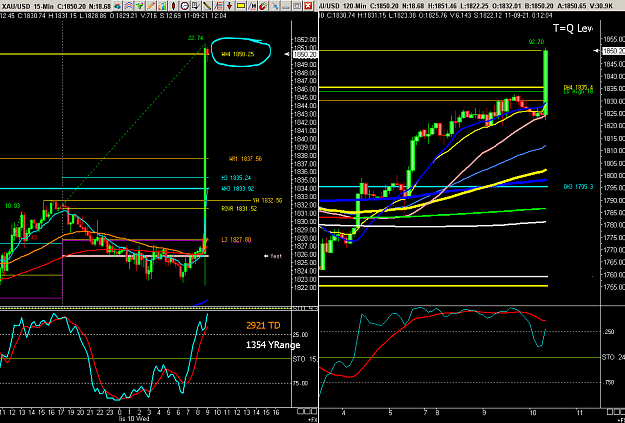Viewport: 625px width, 423px height.
Task: Restore the 15-Min chart window
Action: pyautogui.click(x=297, y=6)
